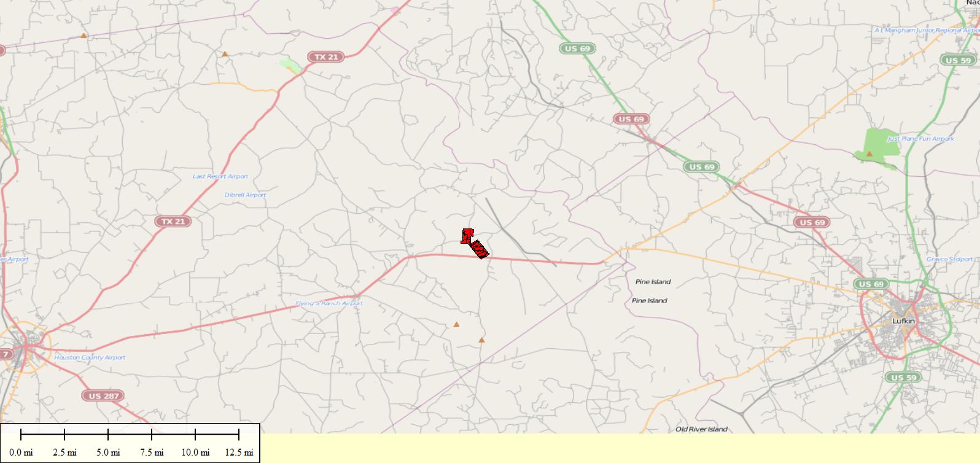Click the US 59 shield near Mangham Airport
Viewport: 980px width, 463px height.
[958, 60]
